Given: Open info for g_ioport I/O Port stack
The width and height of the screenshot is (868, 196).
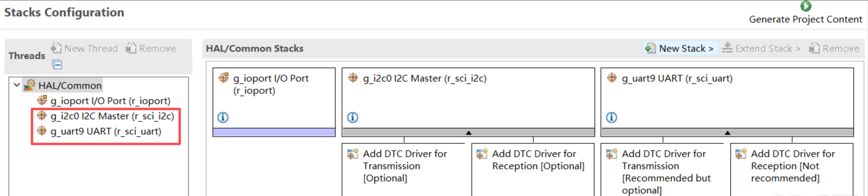Looking at the screenshot, I should coord(223,117).
